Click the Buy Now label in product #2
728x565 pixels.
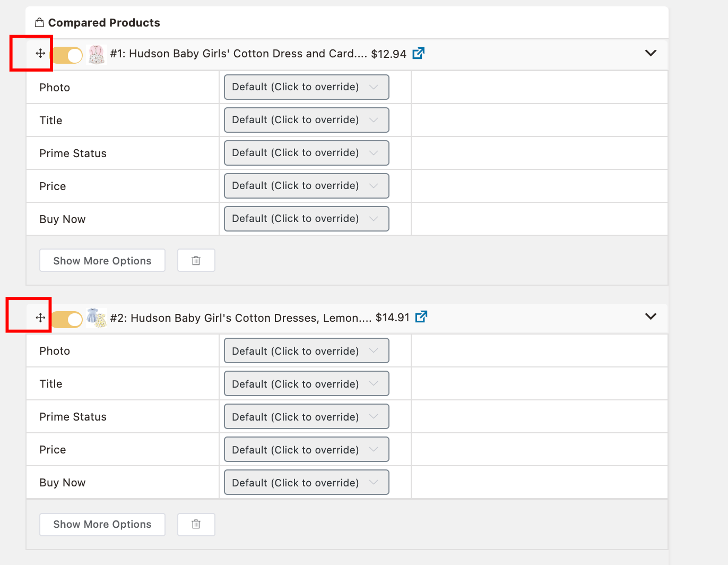point(62,483)
